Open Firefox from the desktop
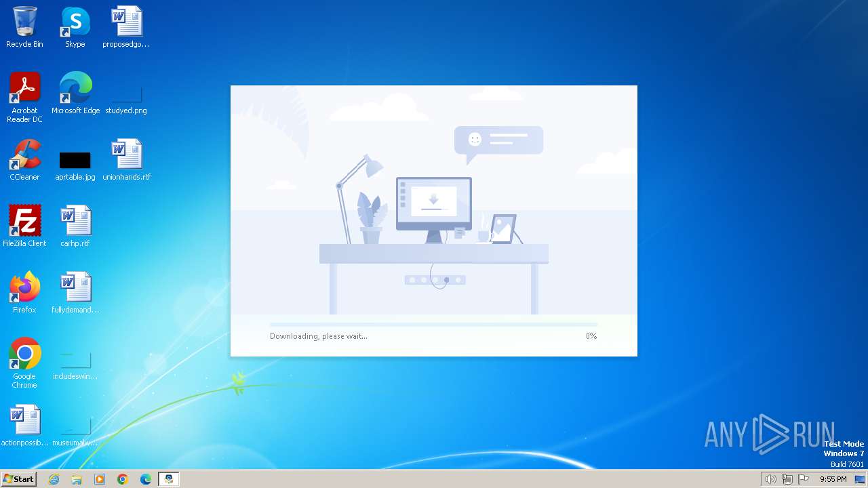This screenshot has height=488, width=868. 24,293
